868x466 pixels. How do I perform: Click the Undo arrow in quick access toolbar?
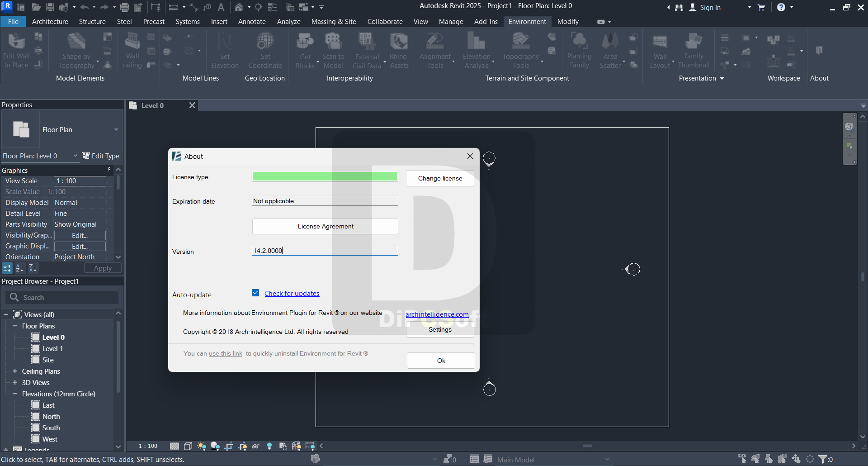pyautogui.click(x=84, y=7)
